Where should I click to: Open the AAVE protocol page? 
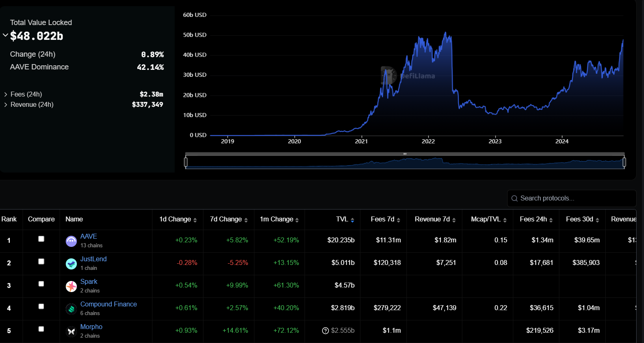(89, 237)
